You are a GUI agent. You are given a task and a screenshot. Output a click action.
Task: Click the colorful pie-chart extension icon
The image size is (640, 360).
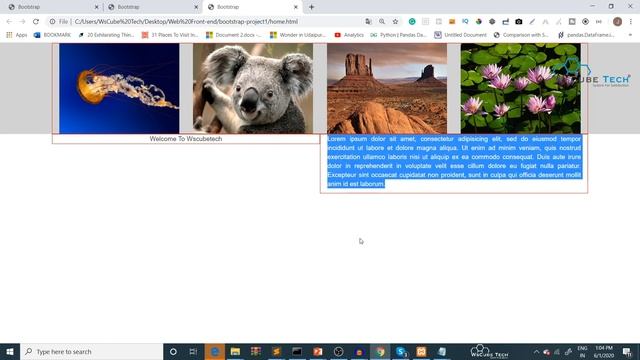tap(479, 22)
